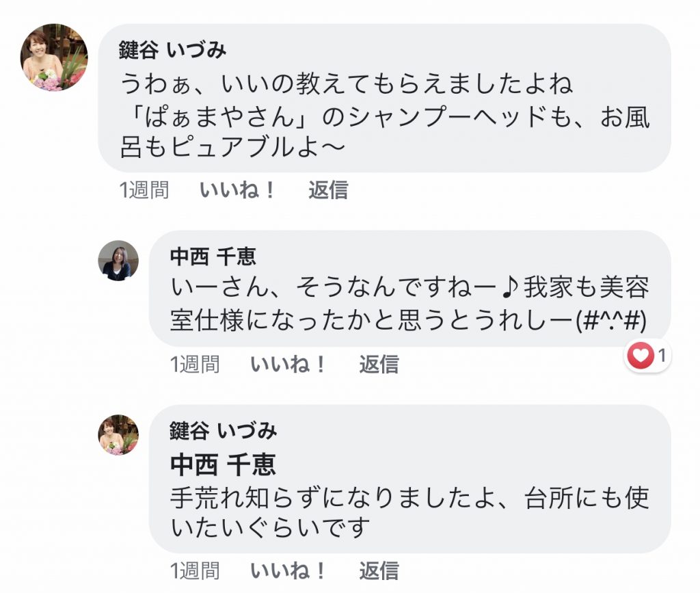Like the first comment about シャンプーヘッド
Viewport: 700px width, 593px height.
coord(236,190)
